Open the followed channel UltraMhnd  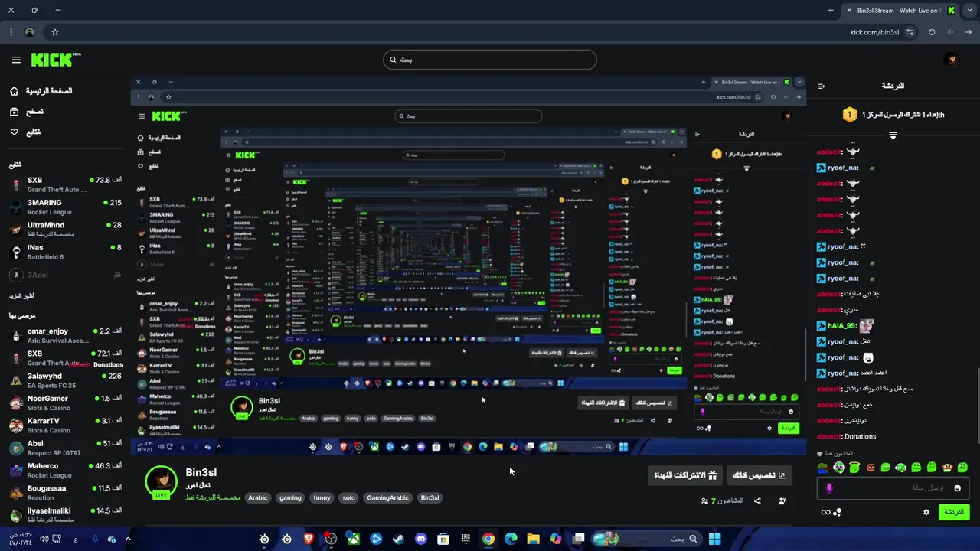pos(66,230)
